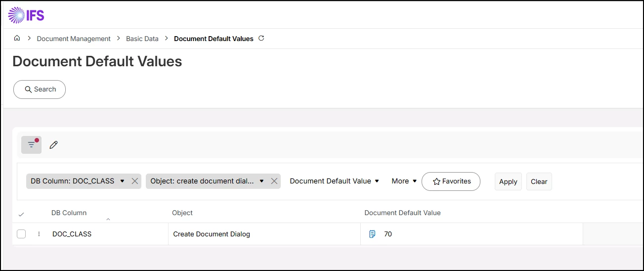The image size is (644, 271).
Task: Open the More filters dropdown
Action: [x=404, y=181]
